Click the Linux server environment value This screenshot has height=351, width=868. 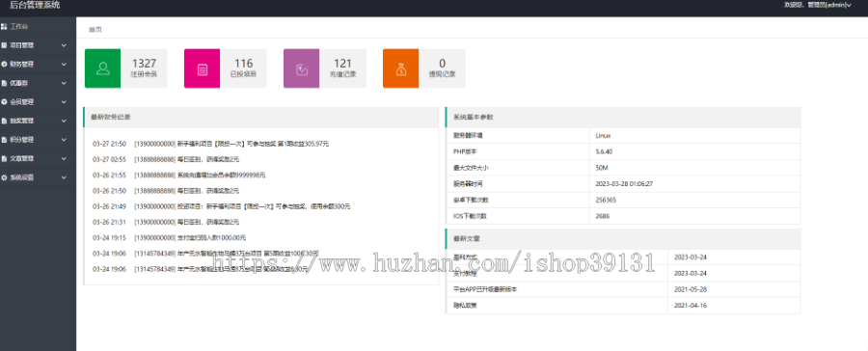pos(603,135)
